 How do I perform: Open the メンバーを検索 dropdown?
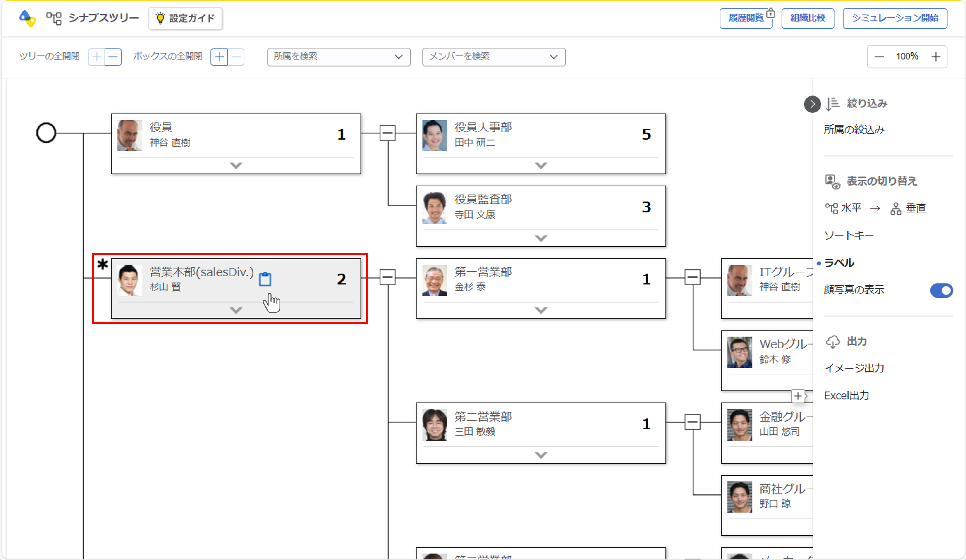[x=494, y=57]
